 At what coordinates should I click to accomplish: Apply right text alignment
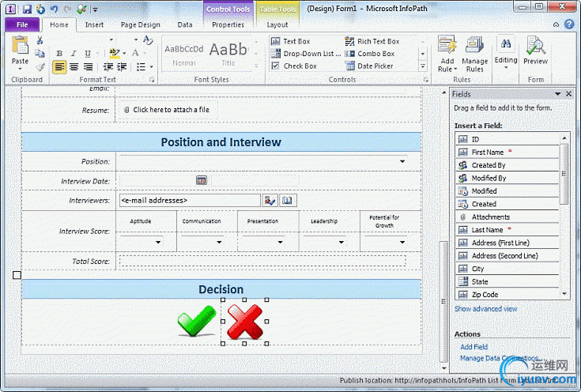[88, 66]
